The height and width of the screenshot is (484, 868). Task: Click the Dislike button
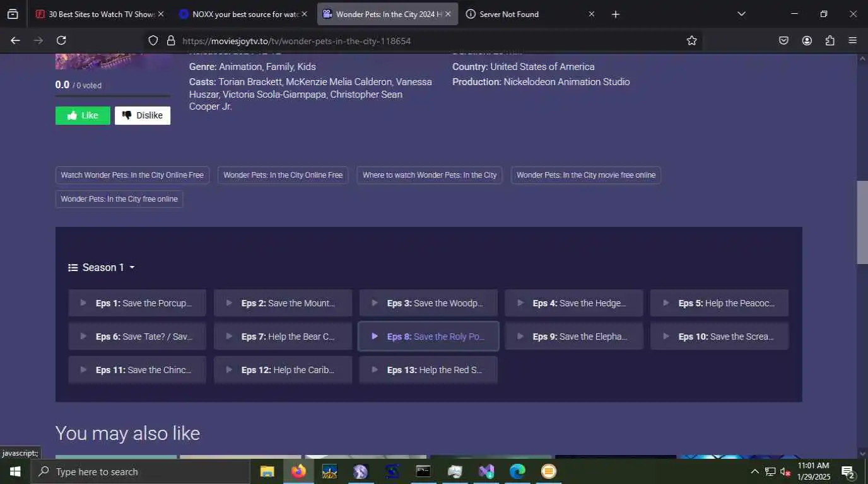143,115
